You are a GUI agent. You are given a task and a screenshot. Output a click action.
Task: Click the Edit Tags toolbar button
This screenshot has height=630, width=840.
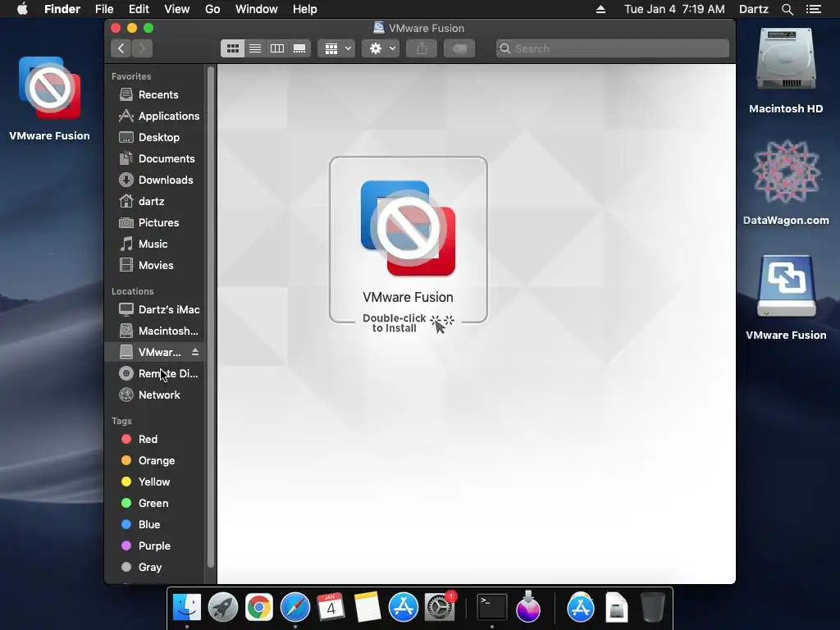(459, 48)
